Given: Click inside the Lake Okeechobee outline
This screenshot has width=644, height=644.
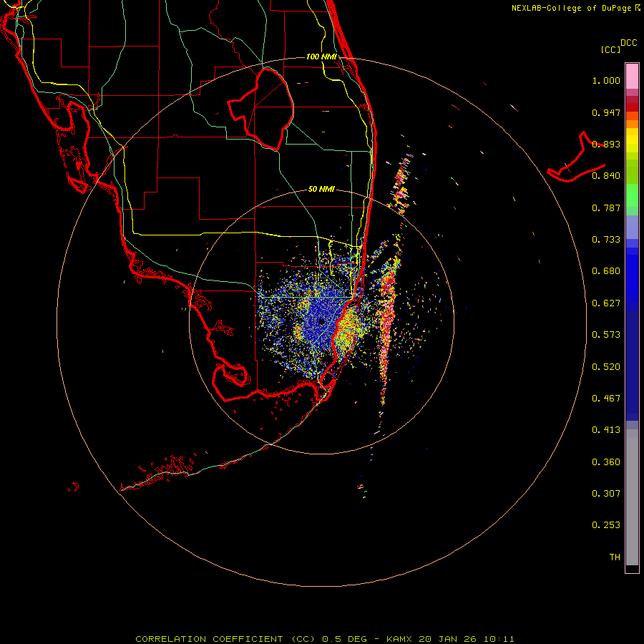Looking at the screenshot, I should tap(267, 109).
